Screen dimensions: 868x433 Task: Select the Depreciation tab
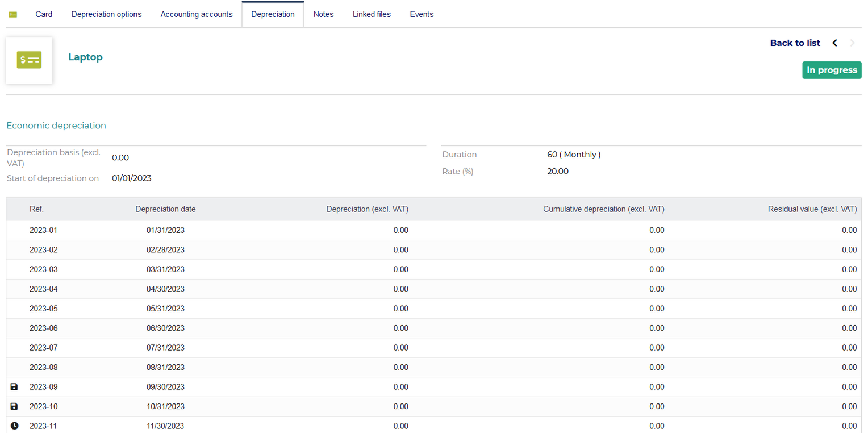[273, 14]
